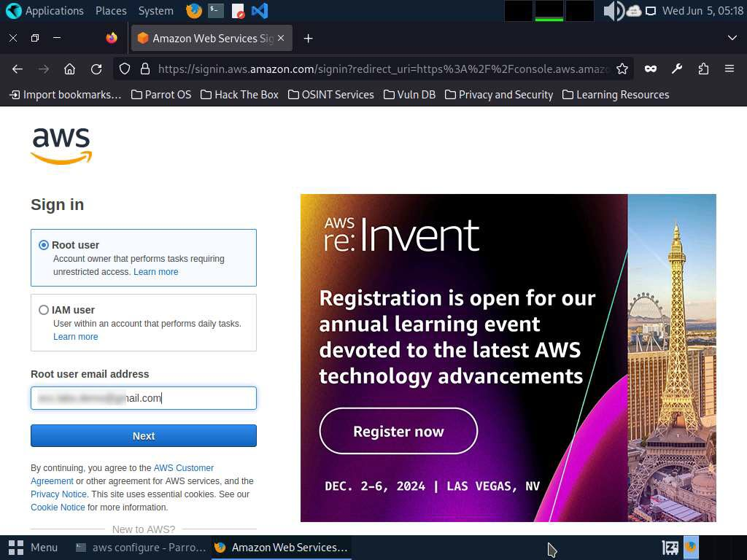
Task: Select the IAM user radio button
Action: (x=44, y=310)
